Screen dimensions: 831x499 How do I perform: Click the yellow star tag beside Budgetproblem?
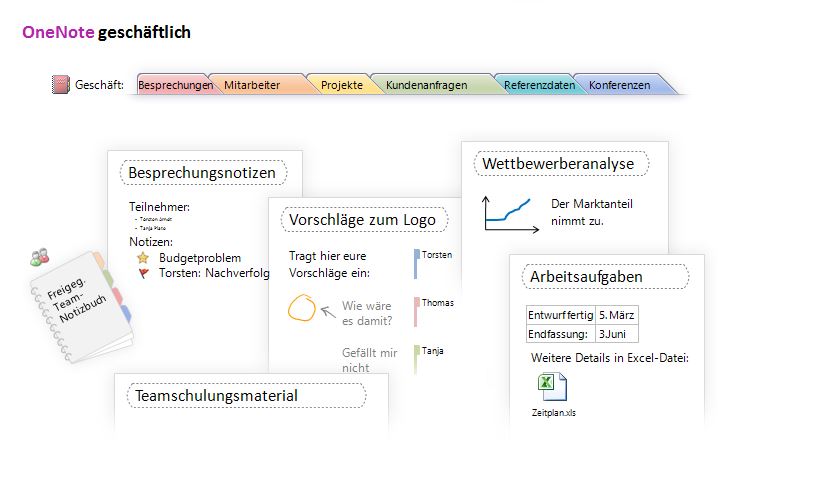[x=143, y=258]
